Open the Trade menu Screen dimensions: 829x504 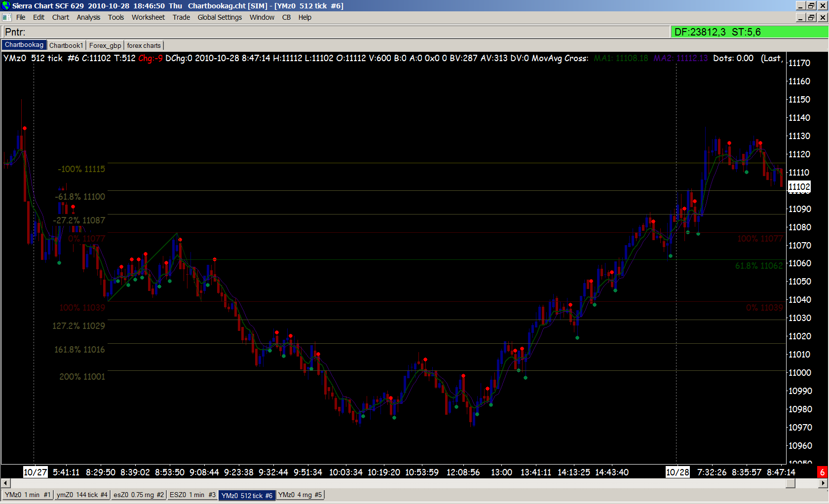[x=181, y=17]
